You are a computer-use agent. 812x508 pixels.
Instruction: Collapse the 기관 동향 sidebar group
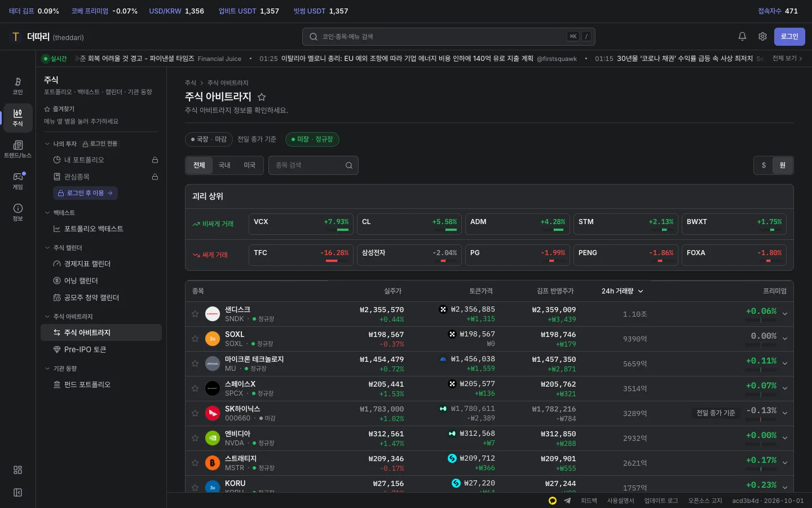tap(47, 369)
